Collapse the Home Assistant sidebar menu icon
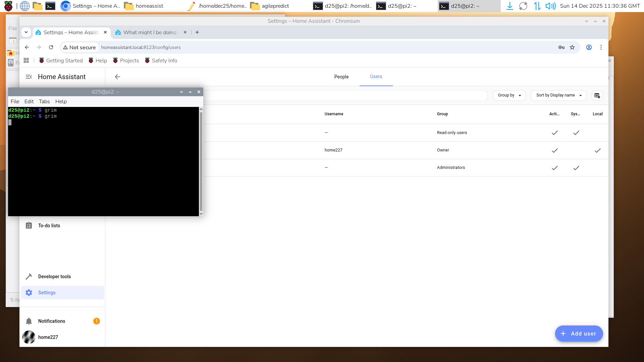Viewport: 644px width, 362px height. coord(29,77)
